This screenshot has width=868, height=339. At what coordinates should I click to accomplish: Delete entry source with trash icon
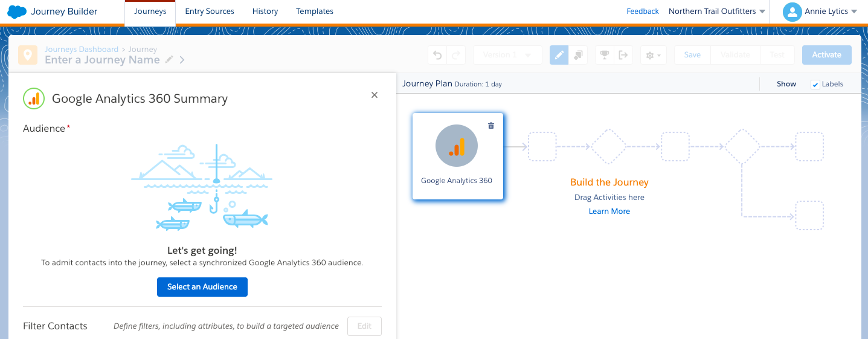tap(491, 126)
